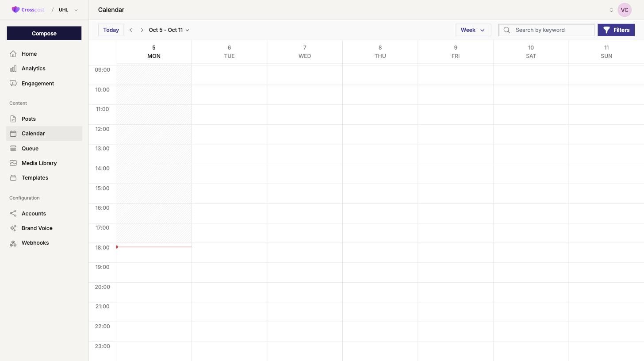Click the 18:00 time label

[x=102, y=248]
